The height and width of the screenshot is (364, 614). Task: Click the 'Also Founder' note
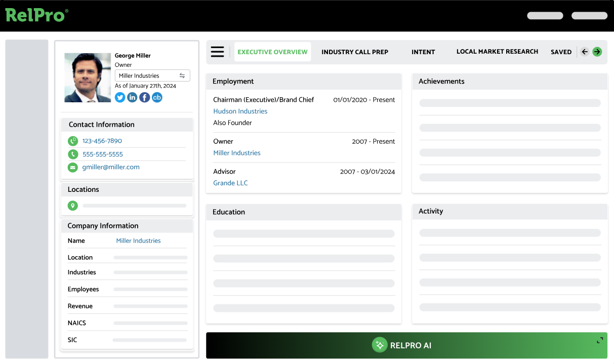point(232,123)
